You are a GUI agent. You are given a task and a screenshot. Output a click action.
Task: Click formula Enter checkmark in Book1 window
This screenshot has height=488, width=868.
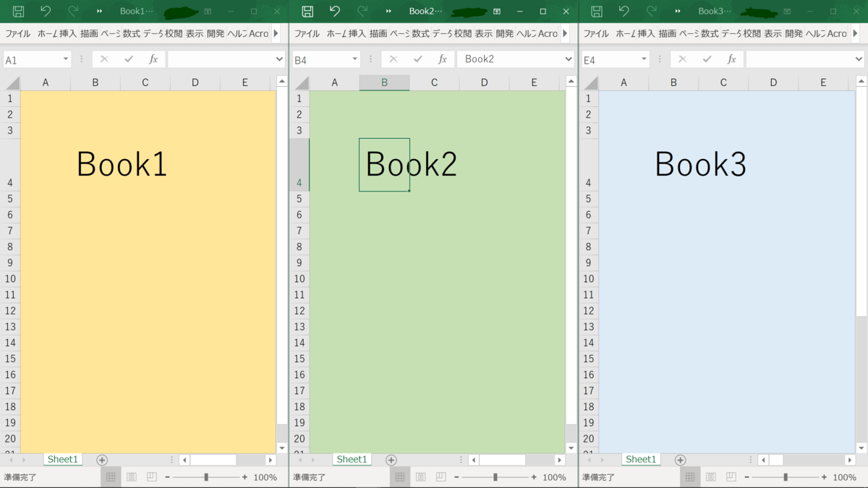pos(129,59)
